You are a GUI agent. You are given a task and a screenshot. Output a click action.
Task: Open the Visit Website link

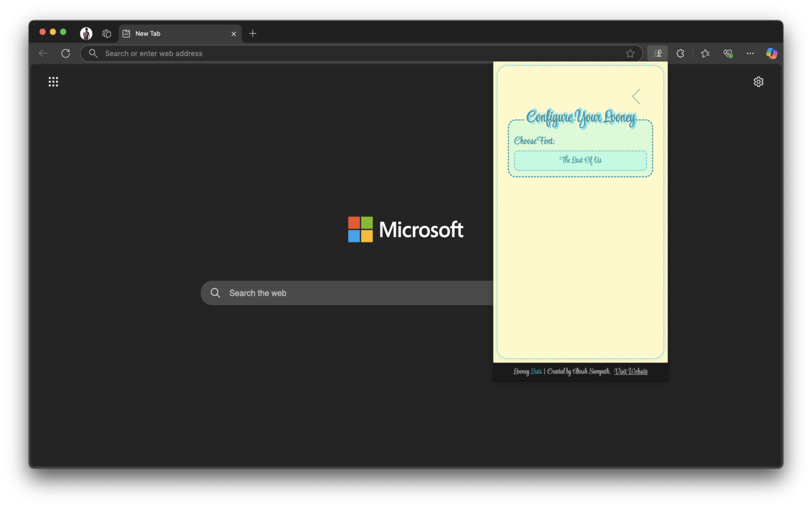point(631,371)
